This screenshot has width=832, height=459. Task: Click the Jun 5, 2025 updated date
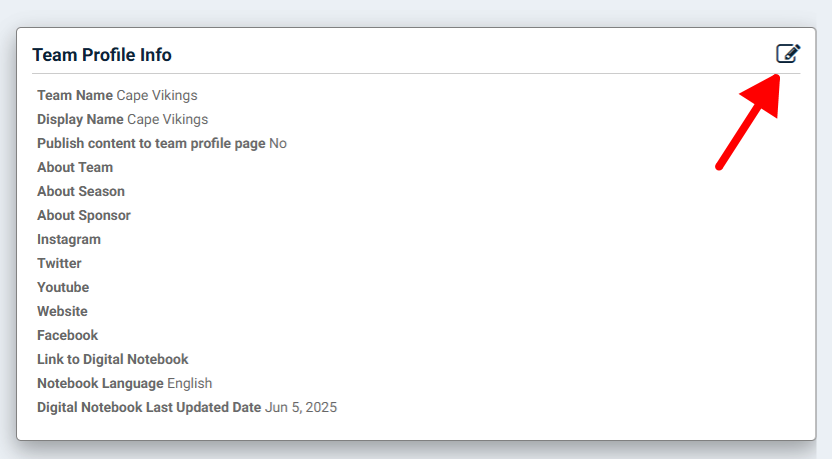click(x=301, y=407)
